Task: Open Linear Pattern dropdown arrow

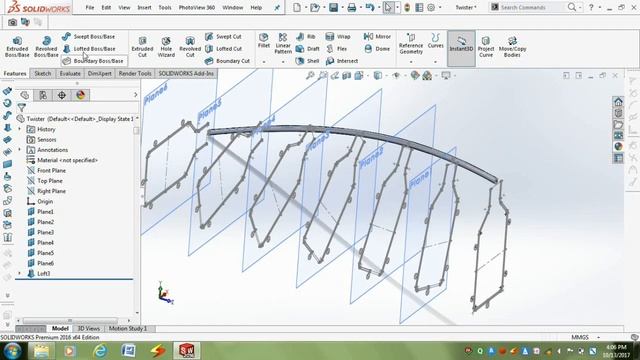Action: click(x=283, y=62)
